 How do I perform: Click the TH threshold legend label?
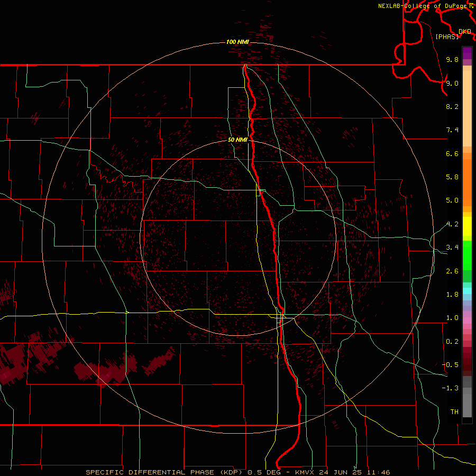[x=454, y=412]
